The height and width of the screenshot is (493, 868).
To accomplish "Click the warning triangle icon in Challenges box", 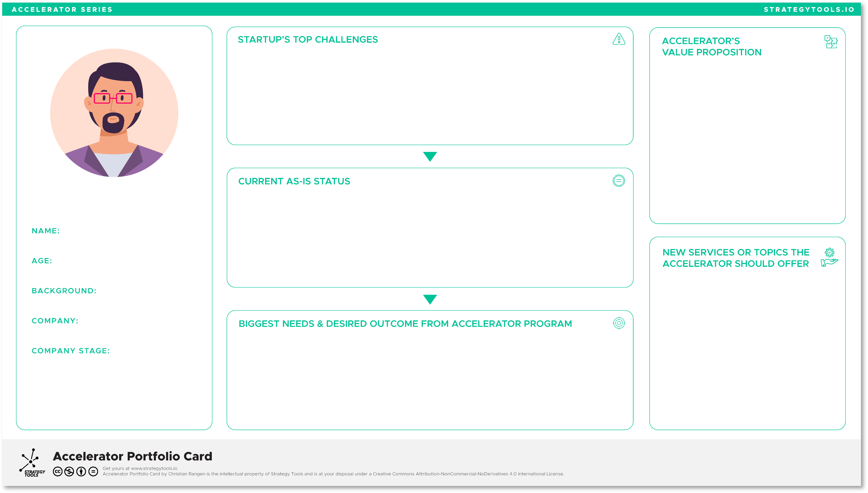I will point(619,39).
